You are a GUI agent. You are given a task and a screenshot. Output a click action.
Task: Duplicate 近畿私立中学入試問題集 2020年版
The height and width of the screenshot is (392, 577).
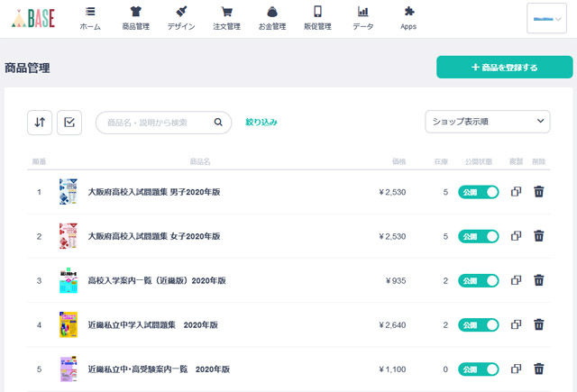click(x=516, y=324)
